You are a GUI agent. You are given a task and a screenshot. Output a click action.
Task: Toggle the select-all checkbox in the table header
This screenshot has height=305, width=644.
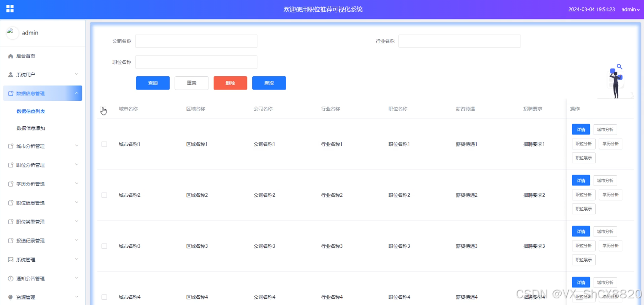(104, 109)
